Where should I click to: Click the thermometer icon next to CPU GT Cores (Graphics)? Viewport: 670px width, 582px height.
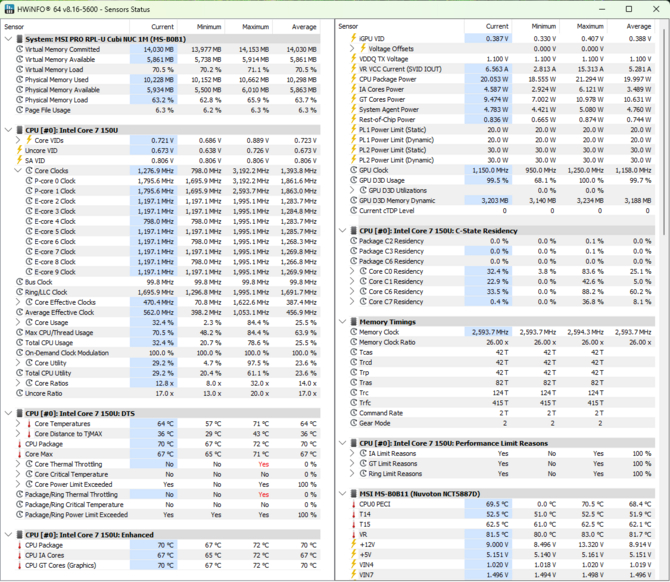click(20, 565)
